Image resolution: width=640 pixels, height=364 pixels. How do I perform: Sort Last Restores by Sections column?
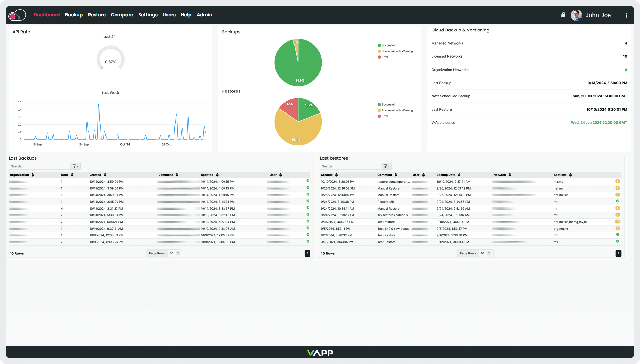point(570,175)
